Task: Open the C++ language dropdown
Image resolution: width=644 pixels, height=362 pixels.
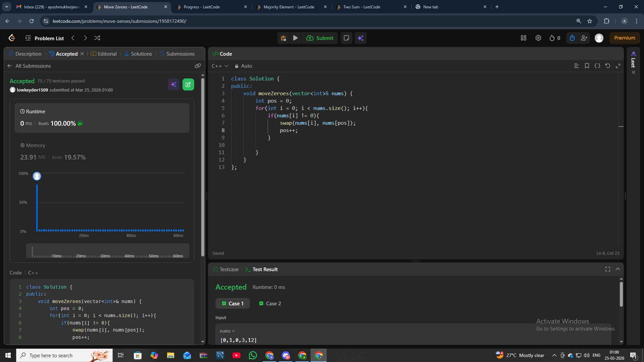Action: 220,66
